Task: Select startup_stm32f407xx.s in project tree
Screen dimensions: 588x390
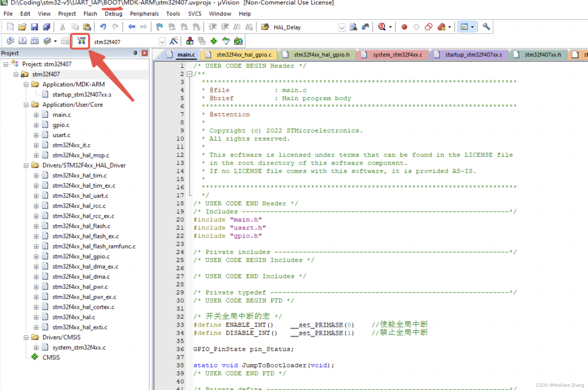Action: click(x=82, y=95)
